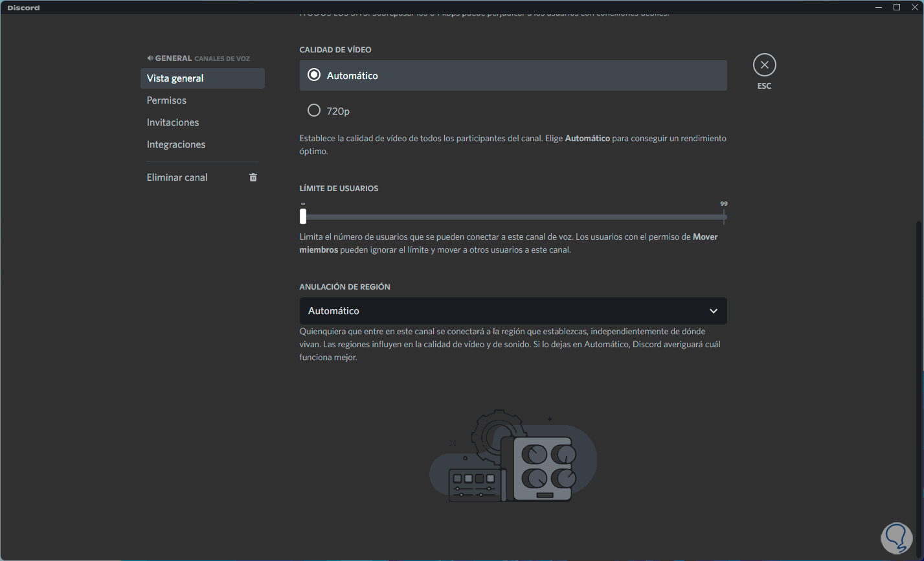Click the ESC label under close button
Image resolution: width=924 pixels, height=561 pixels.
pyautogui.click(x=764, y=86)
